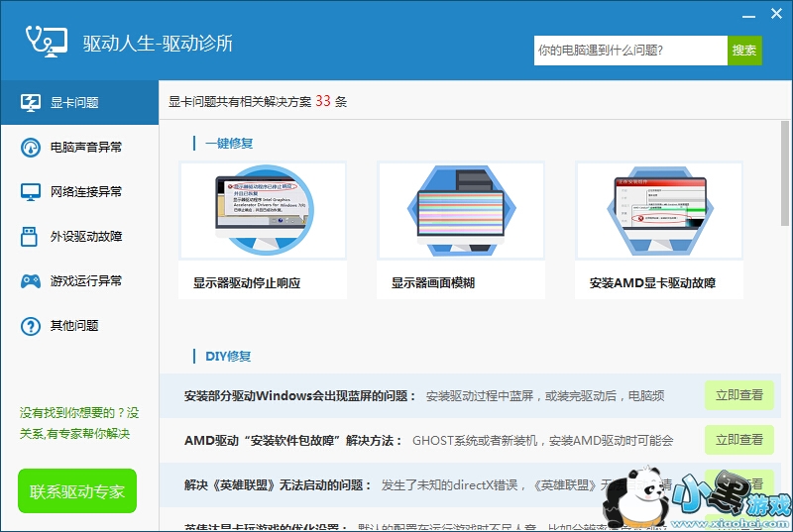Focus the 你的电脑遇到什么问题 search box
Image resolution: width=793 pixels, height=532 pixels.
click(x=630, y=51)
